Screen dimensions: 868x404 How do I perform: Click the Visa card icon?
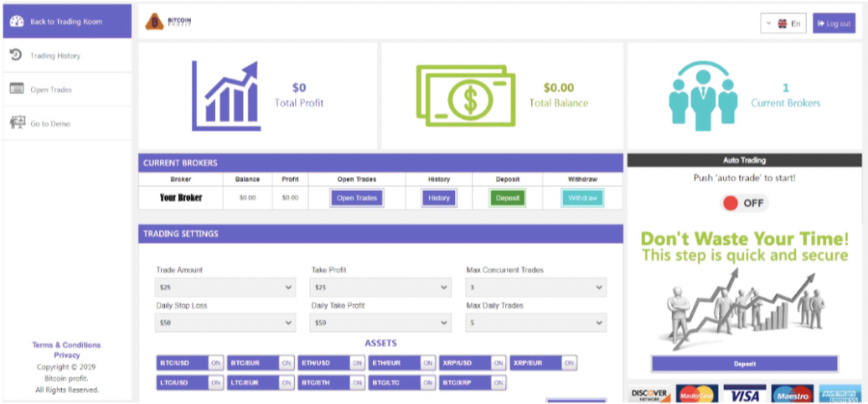point(745,394)
